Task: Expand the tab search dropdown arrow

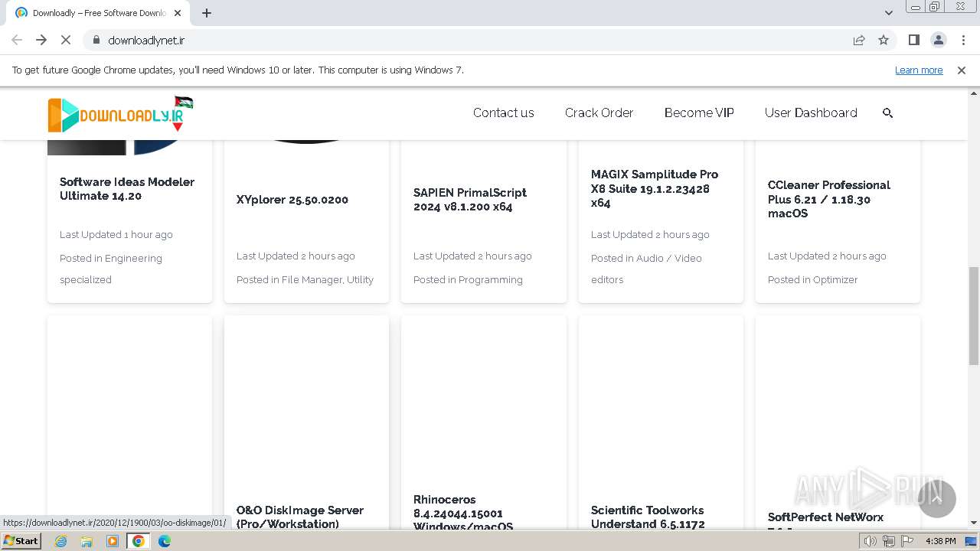Action: click(888, 13)
